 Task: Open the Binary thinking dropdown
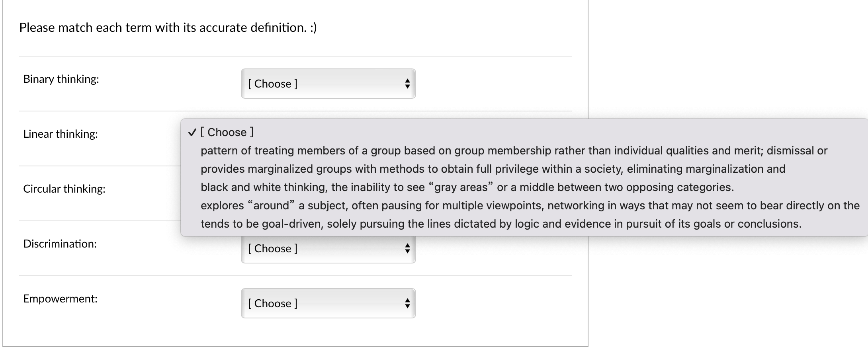327,84
